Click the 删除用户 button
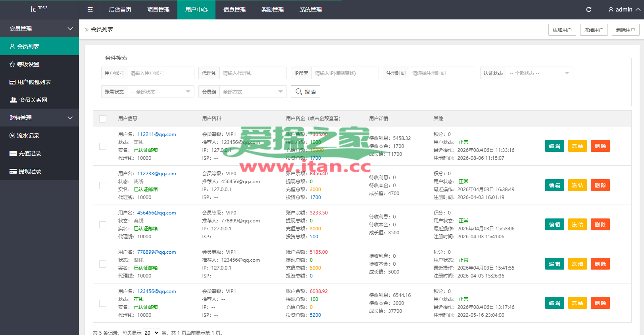Screen dimensions: 644x335 (x=626, y=30)
